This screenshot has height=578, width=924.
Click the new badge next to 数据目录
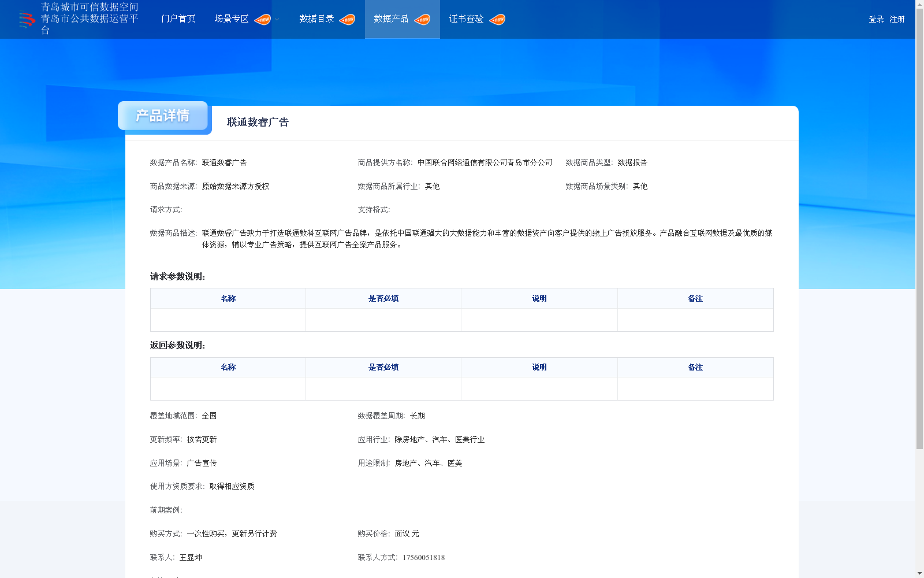tap(347, 20)
